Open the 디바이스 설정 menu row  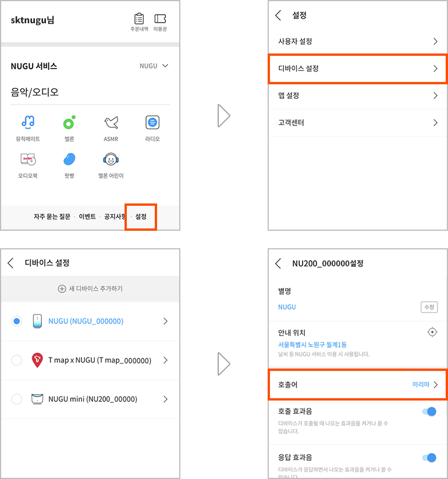tap(357, 69)
